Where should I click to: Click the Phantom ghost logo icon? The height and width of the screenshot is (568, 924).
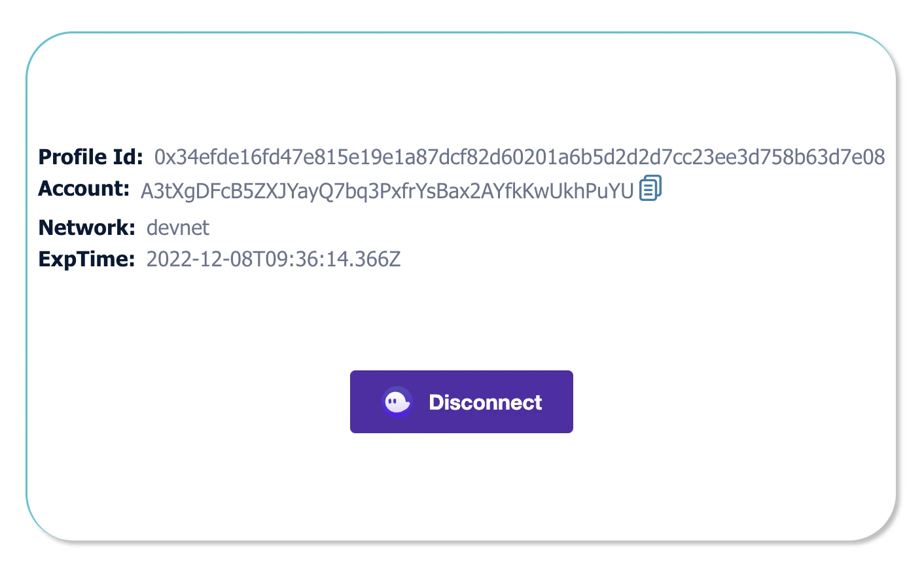coord(397,402)
